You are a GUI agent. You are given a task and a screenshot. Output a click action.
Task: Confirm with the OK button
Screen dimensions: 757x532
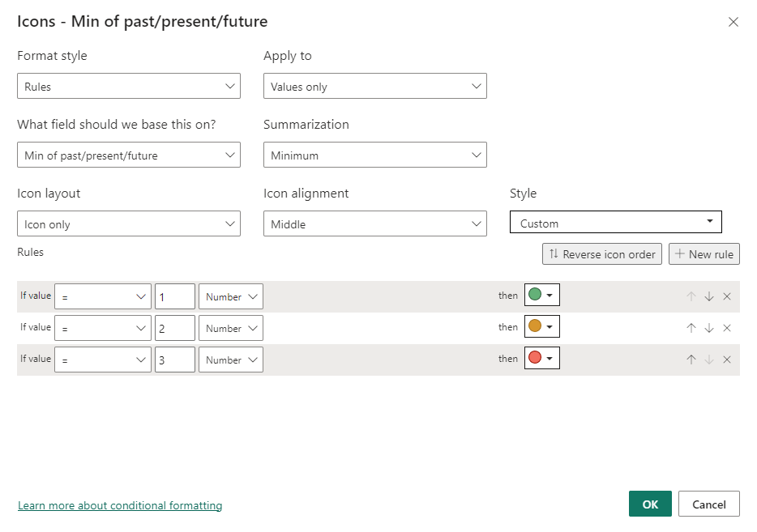pos(650,504)
